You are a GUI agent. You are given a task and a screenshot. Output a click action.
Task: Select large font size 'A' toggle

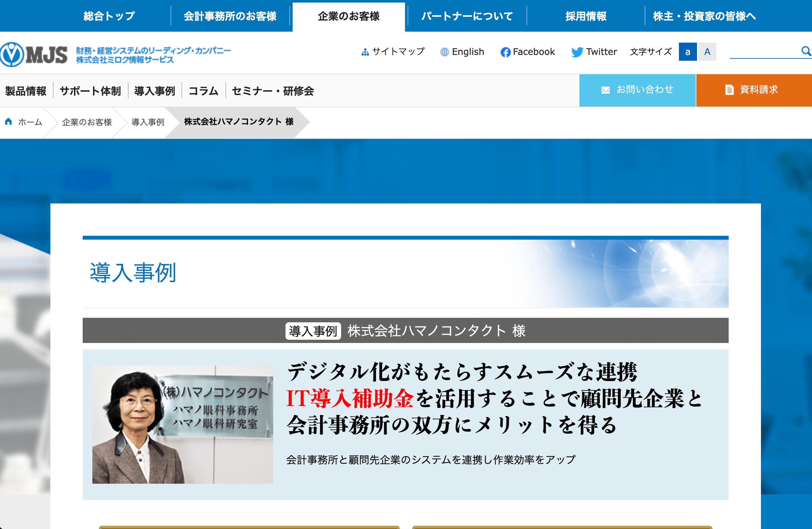click(x=707, y=52)
